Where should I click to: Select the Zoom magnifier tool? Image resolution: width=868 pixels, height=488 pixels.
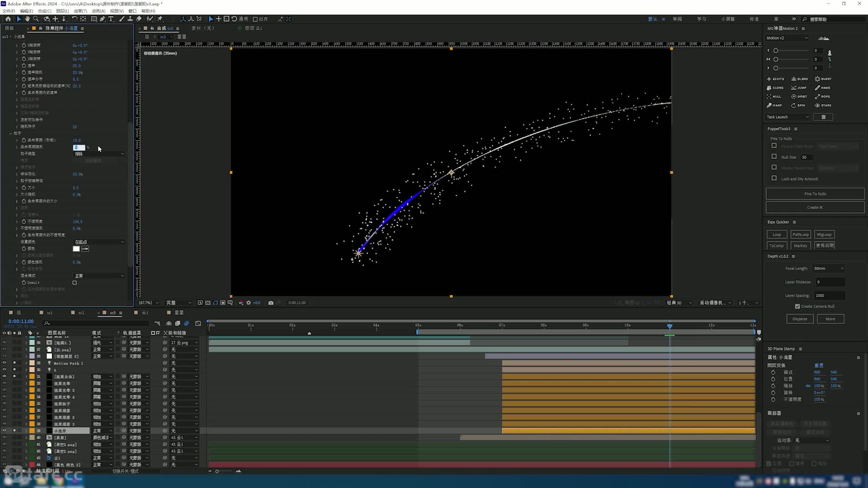[x=36, y=19]
